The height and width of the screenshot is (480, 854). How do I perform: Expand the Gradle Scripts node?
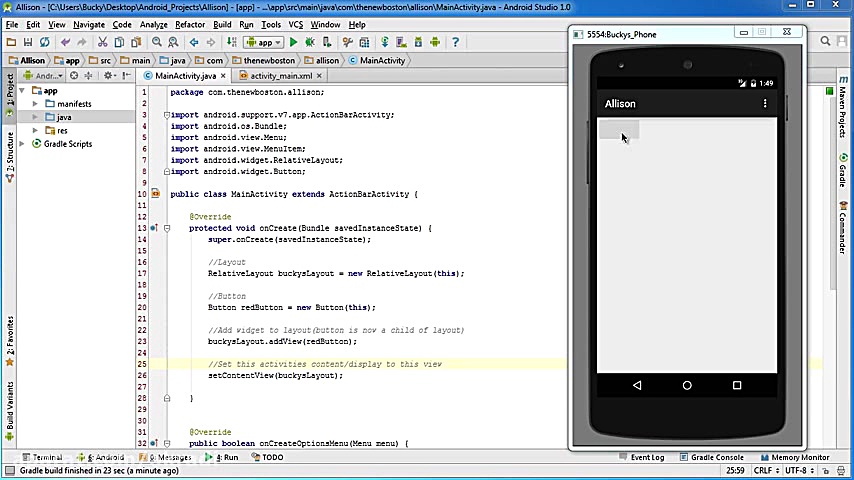(22, 144)
